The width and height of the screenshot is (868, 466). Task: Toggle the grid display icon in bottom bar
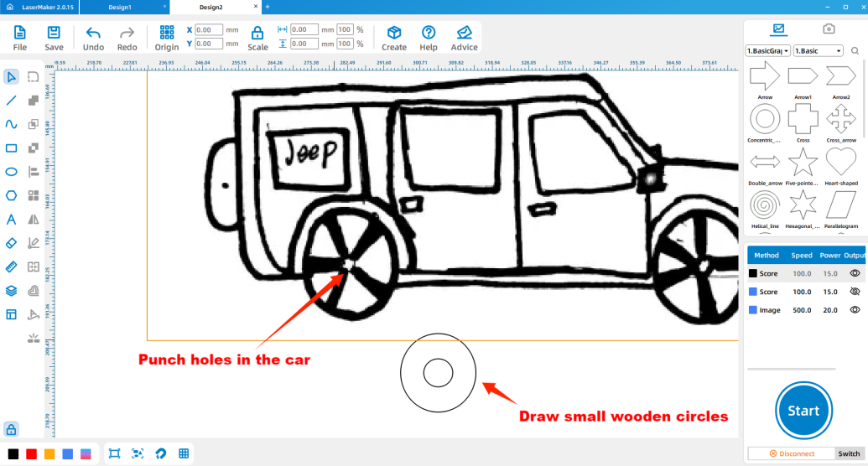click(184, 453)
